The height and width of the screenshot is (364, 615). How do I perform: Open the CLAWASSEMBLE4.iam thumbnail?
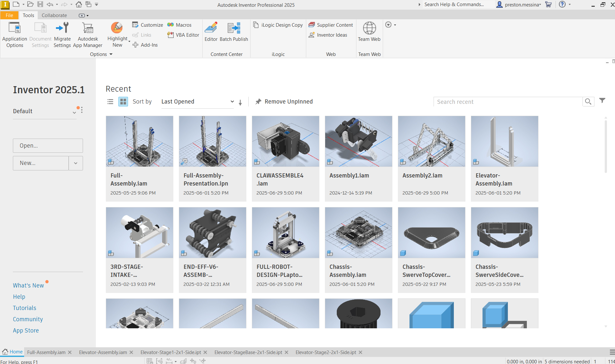click(285, 141)
